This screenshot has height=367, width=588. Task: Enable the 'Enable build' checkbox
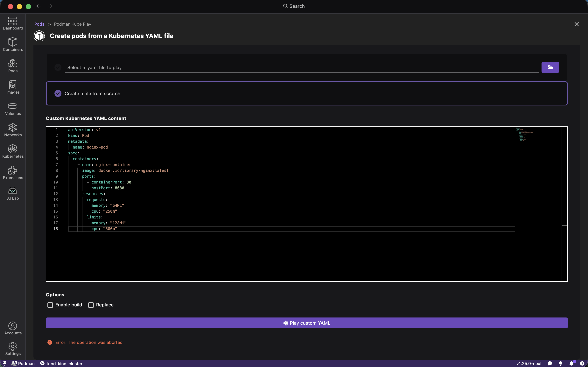point(50,305)
